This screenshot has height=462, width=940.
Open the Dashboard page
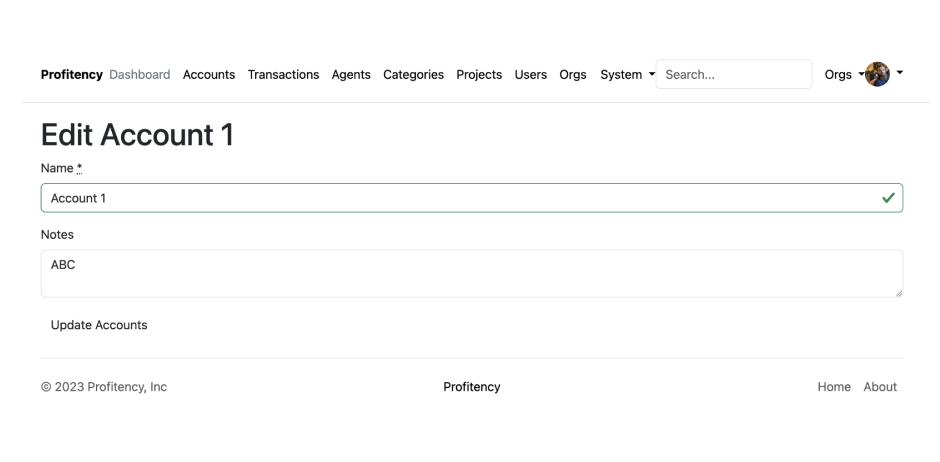pyautogui.click(x=139, y=74)
